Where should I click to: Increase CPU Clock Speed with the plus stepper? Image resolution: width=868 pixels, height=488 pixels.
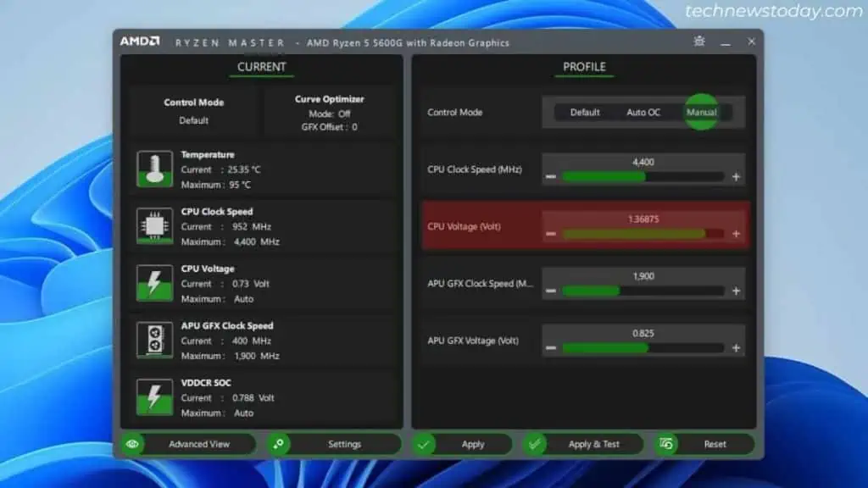coord(736,175)
